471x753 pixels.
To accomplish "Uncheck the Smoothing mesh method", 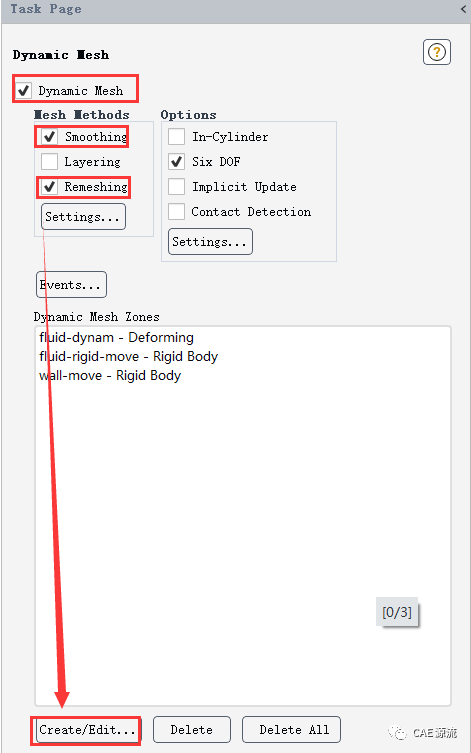I will click(49, 137).
